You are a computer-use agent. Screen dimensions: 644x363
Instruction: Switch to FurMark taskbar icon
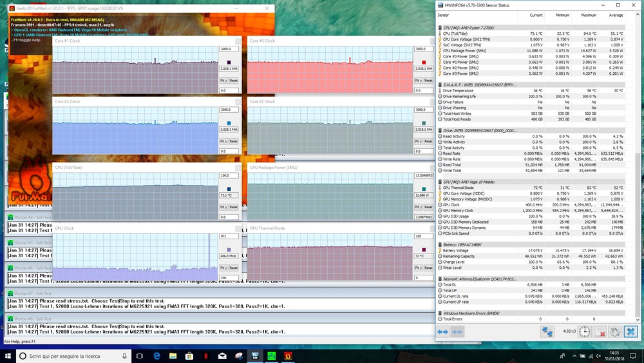pyautogui.click(x=288, y=356)
